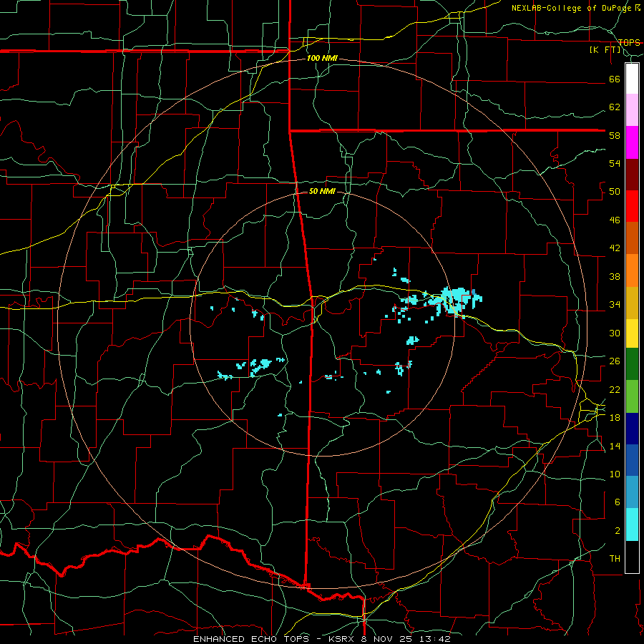Screen dimensions: 644x644
Task: Click the '18' legend value
Action: point(615,418)
